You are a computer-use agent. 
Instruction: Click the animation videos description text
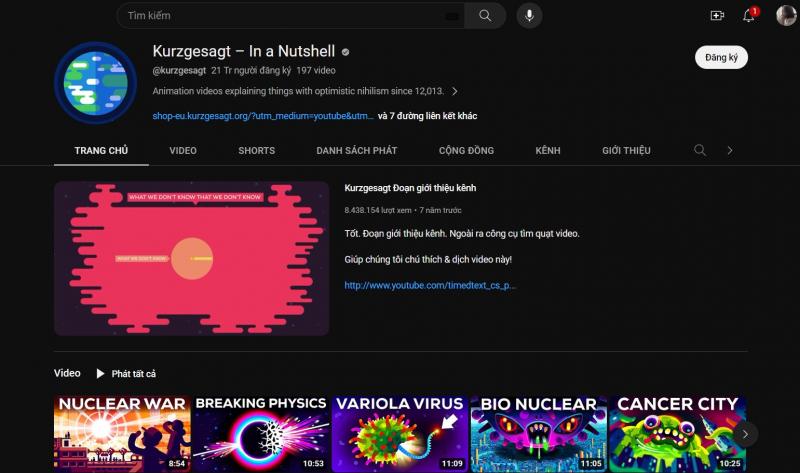tap(298, 91)
